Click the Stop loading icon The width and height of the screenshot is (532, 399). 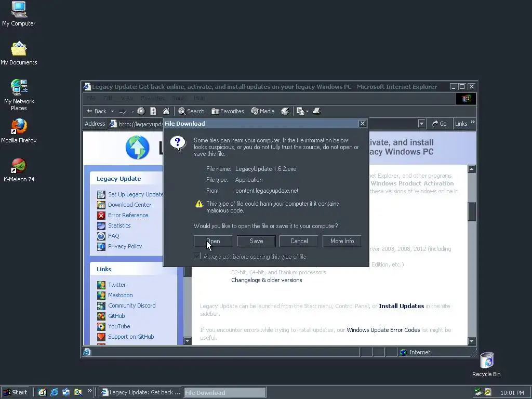click(x=141, y=111)
